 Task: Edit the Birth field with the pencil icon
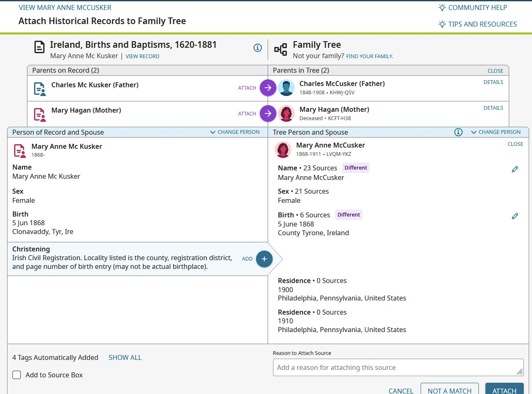click(x=515, y=216)
